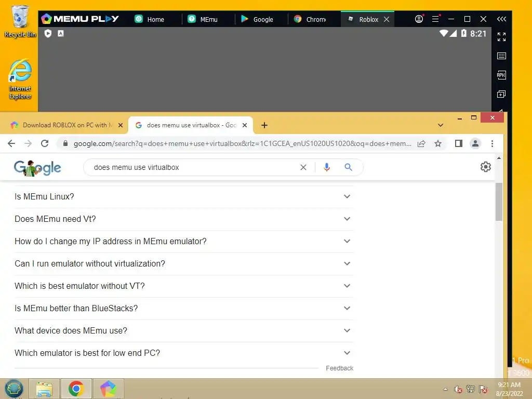Click the scrollbar up arrow in Chrome

(x=499, y=158)
